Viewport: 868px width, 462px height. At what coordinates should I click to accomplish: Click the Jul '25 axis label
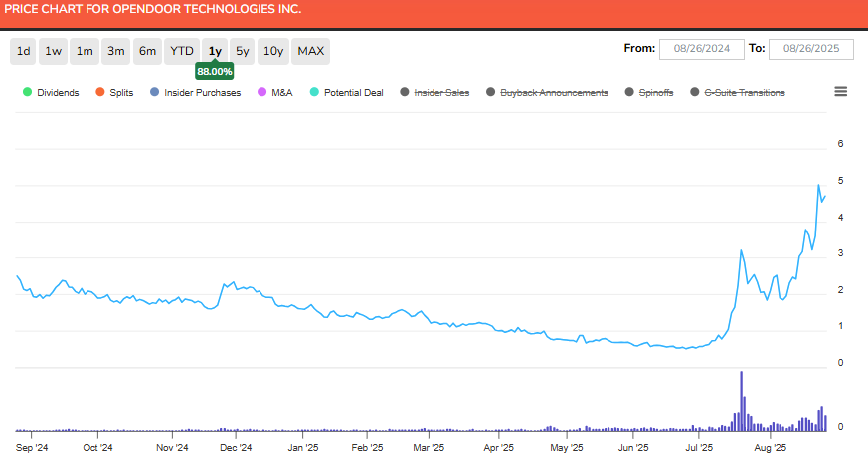[x=699, y=448]
